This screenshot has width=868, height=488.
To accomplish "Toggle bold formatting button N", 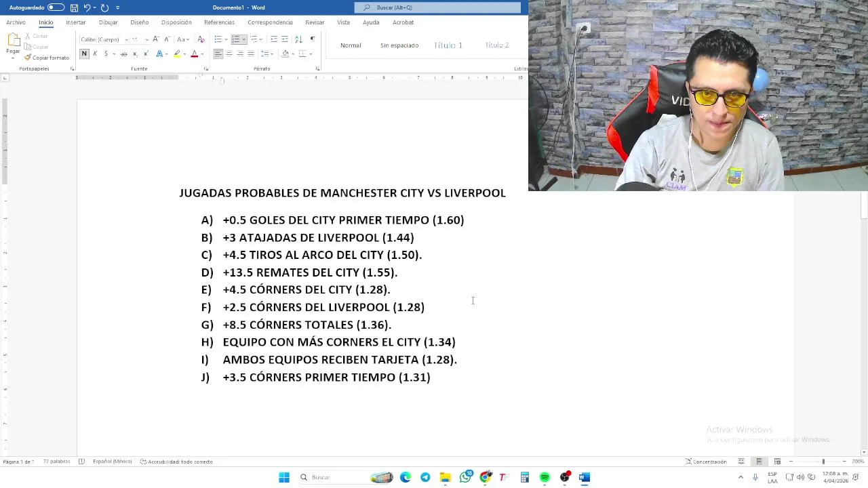I will pyautogui.click(x=84, y=54).
